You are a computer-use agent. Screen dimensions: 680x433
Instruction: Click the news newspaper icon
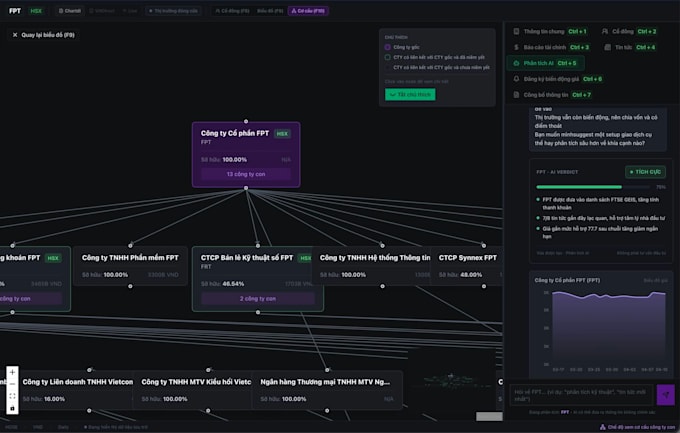click(x=608, y=47)
